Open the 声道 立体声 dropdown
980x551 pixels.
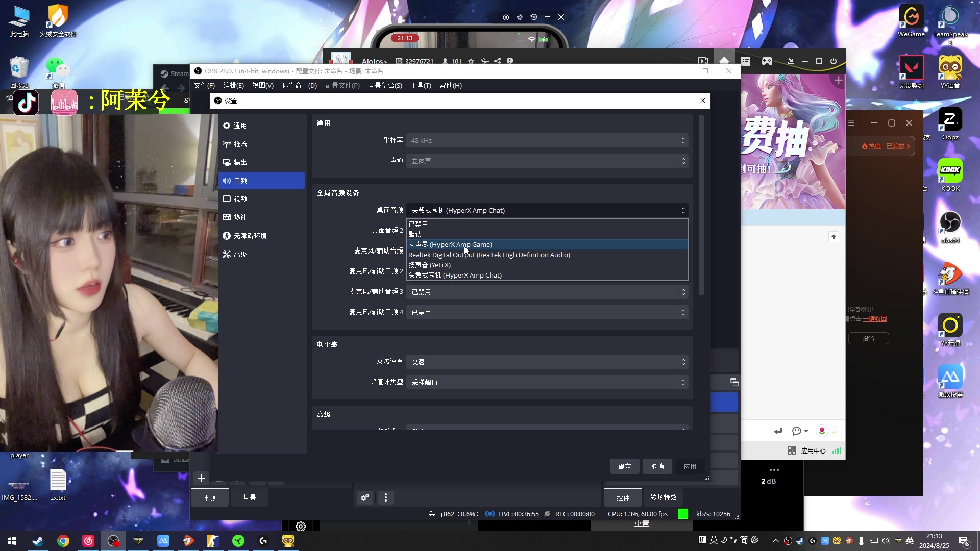(x=547, y=161)
